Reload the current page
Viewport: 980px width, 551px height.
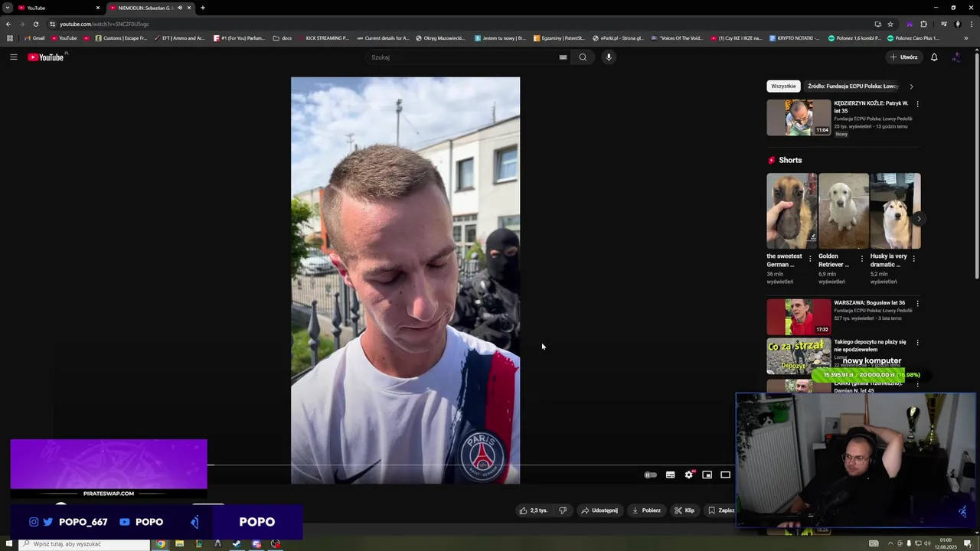pos(35,24)
